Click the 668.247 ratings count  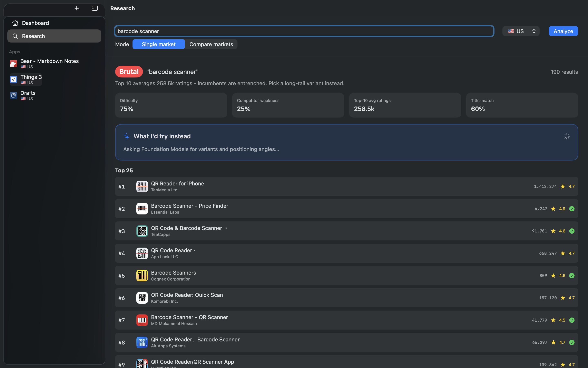click(548, 253)
